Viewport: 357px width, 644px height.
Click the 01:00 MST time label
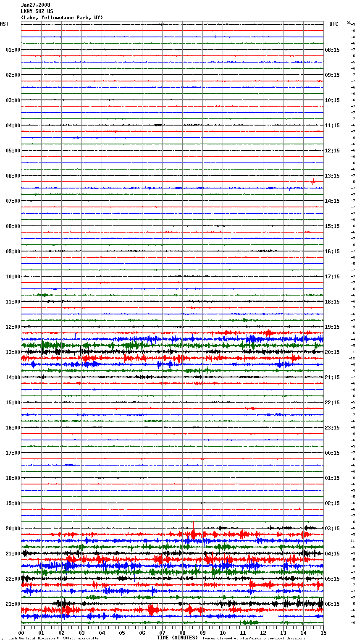coord(13,50)
